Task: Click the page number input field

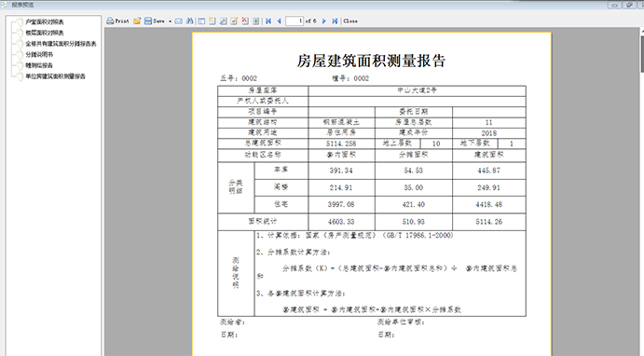Action: [295, 21]
